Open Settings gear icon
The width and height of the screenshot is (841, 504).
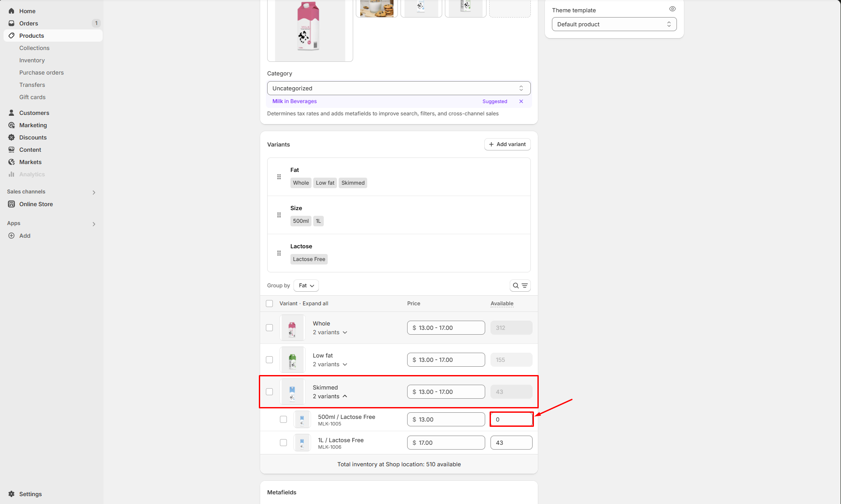(x=11, y=494)
